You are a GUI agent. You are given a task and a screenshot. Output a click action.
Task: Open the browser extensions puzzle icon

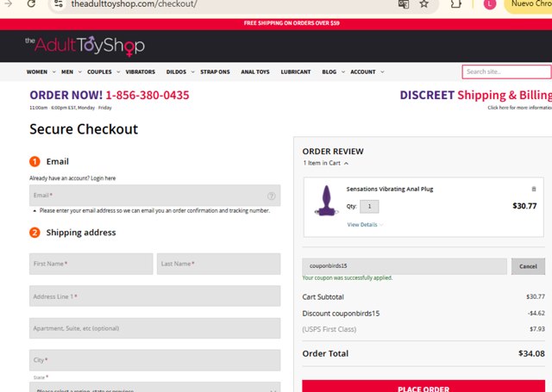pos(456,3)
